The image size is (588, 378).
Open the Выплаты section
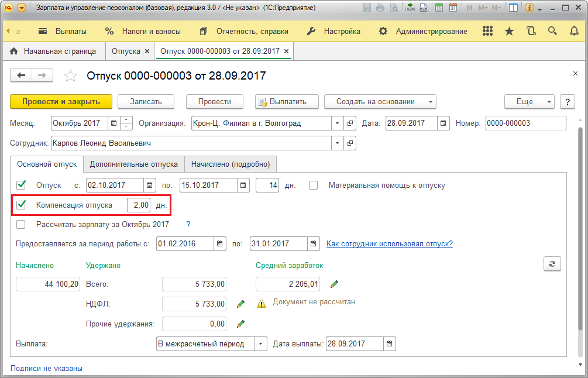point(63,32)
